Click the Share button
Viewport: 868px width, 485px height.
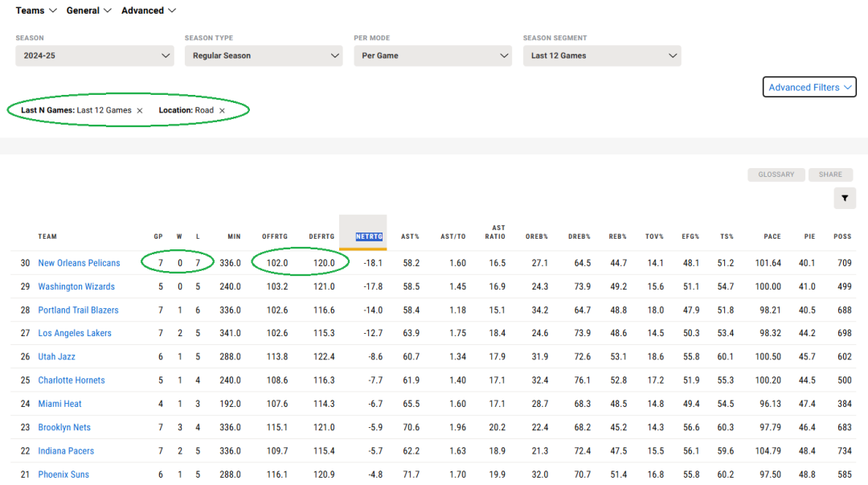tap(830, 175)
